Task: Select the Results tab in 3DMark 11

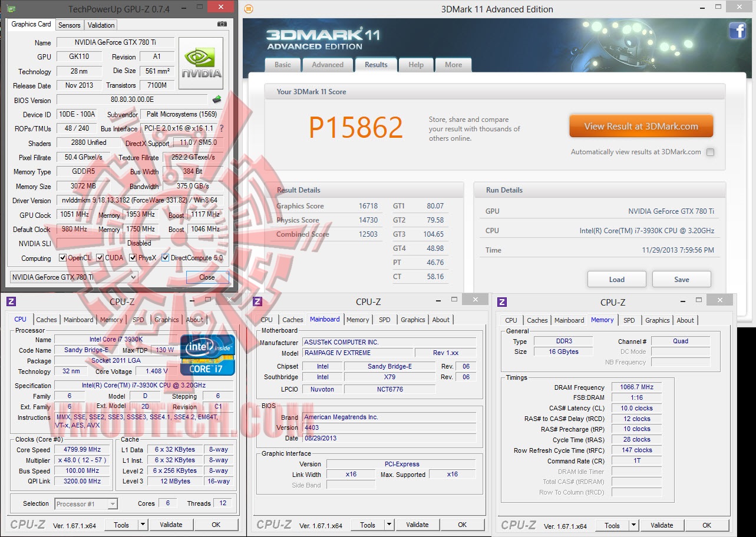Action: (376, 65)
